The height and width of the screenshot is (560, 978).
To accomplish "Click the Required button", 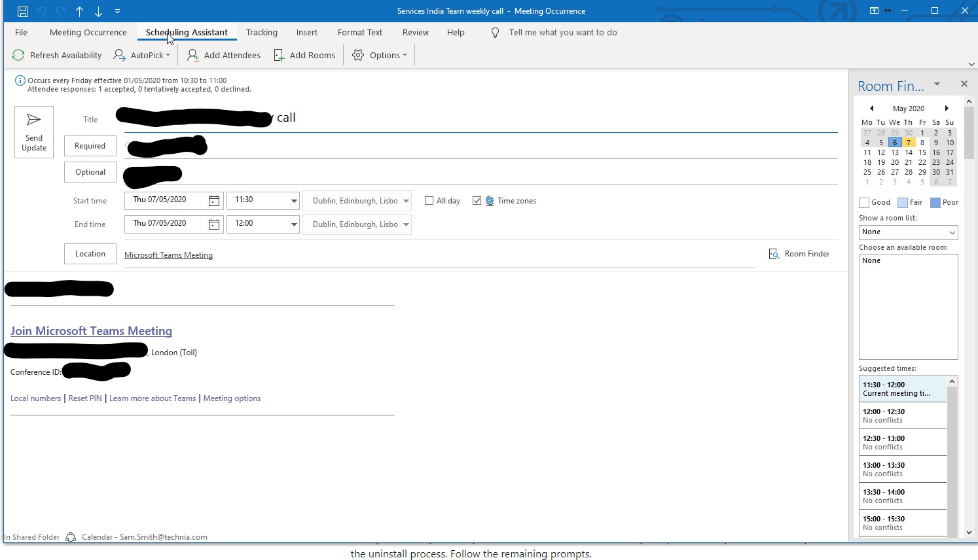I will [90, 146].
